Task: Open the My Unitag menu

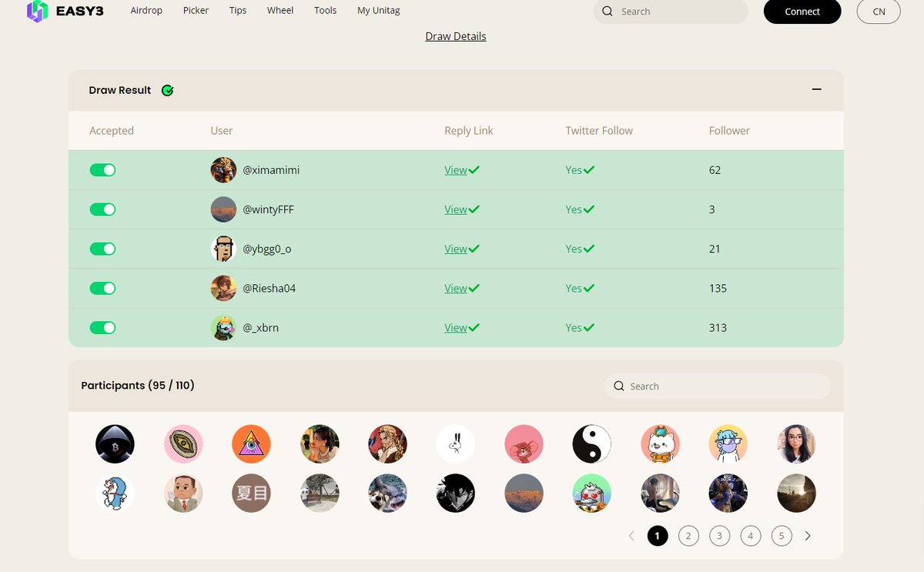Action: (x=379, y=11)
